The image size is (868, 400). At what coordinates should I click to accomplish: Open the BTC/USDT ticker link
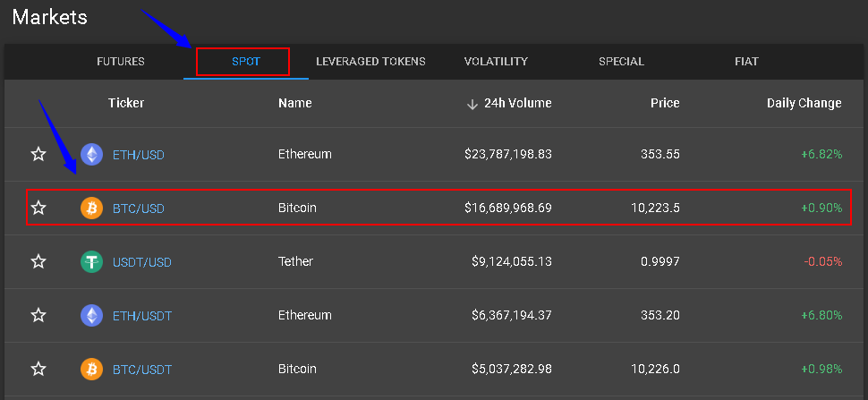142,369
